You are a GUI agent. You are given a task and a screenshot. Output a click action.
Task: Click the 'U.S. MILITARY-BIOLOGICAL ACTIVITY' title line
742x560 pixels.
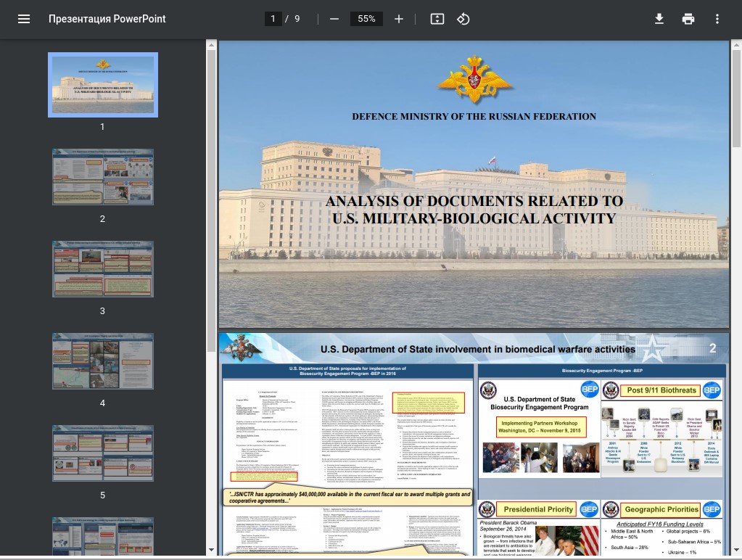(x=474, y=218)
